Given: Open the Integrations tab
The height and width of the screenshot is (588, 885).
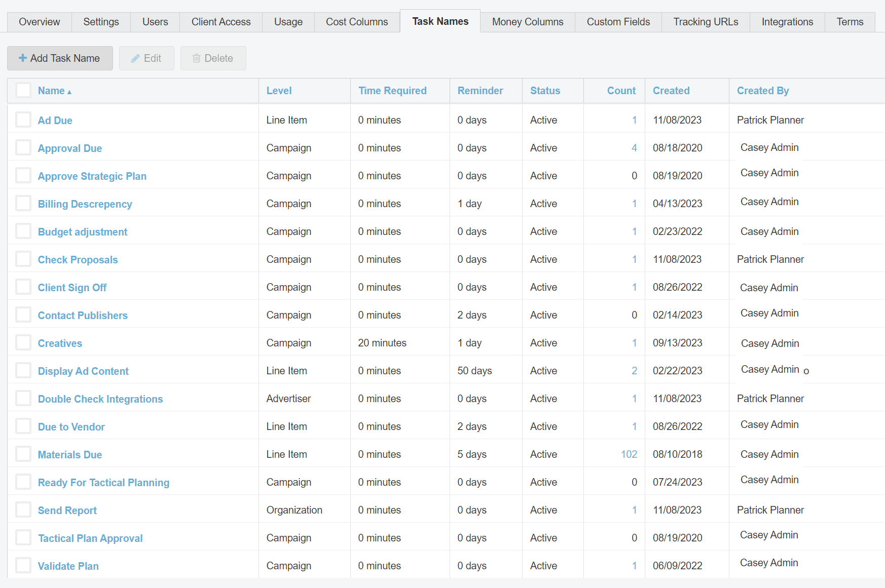Looking at the screenshot, I should click(x=787, y=22).
